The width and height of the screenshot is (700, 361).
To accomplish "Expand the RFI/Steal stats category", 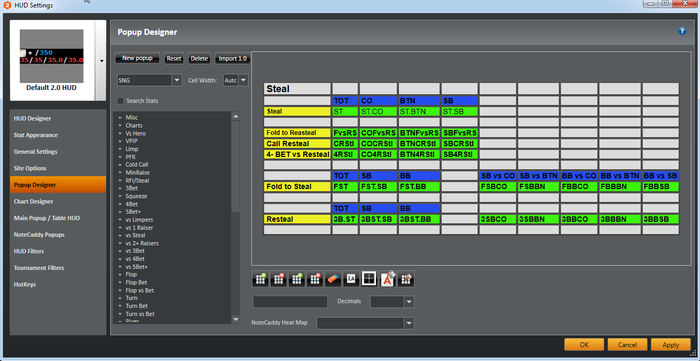I will (x=120, y=180).
